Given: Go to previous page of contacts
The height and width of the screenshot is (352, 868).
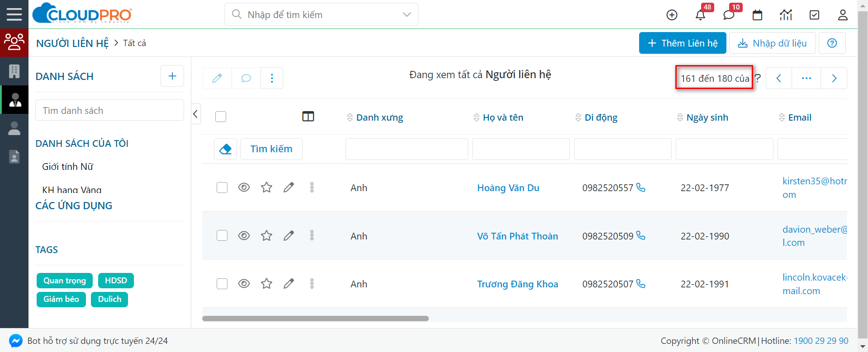Looking at the screenshot, I should 778,78.
